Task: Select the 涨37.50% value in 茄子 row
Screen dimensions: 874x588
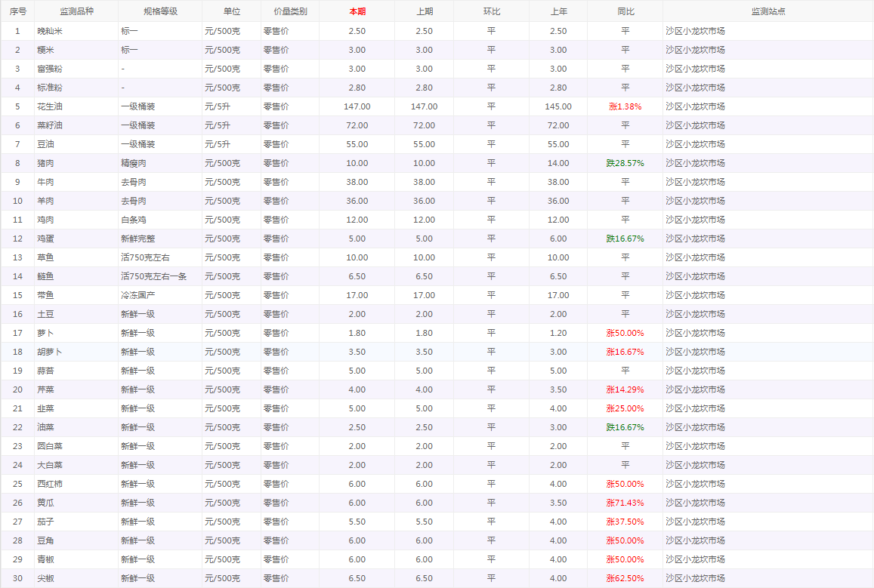Action: click(x=625, y=522)
